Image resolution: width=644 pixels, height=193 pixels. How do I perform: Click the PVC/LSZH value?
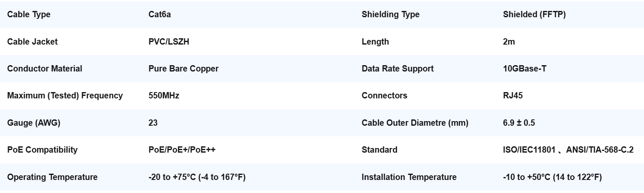coord(169,42)
